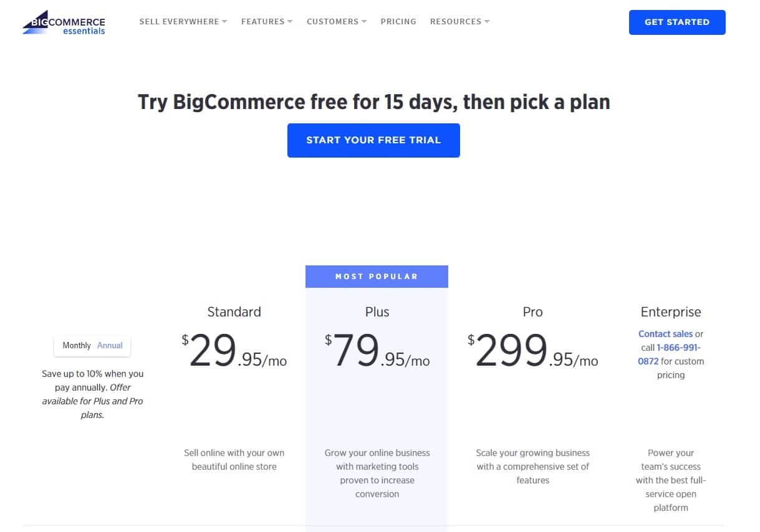Viewport: 760px width, 532px height.
Task: Click the Most Popular banner
Action: pos(377,276)
